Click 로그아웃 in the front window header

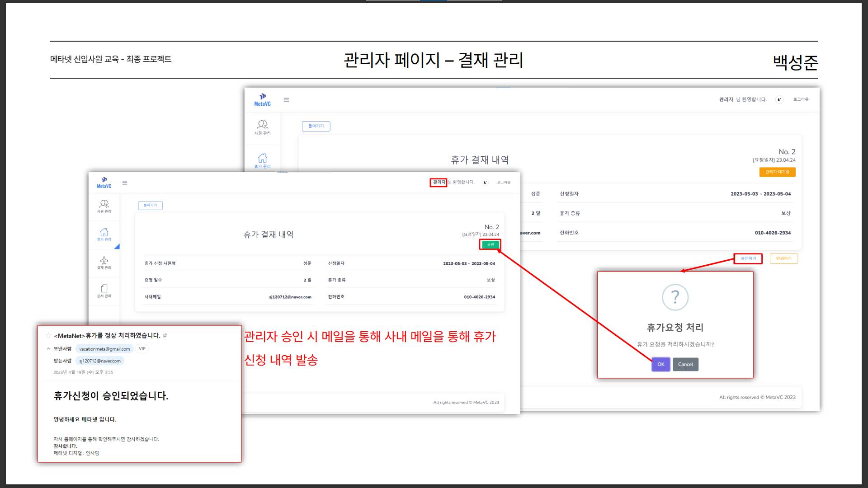point(504,183)
